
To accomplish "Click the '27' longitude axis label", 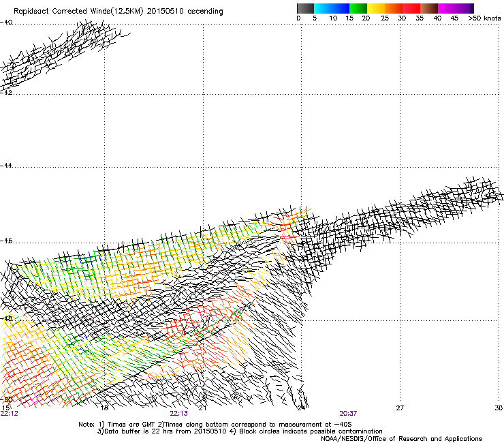I will (400, 408).
